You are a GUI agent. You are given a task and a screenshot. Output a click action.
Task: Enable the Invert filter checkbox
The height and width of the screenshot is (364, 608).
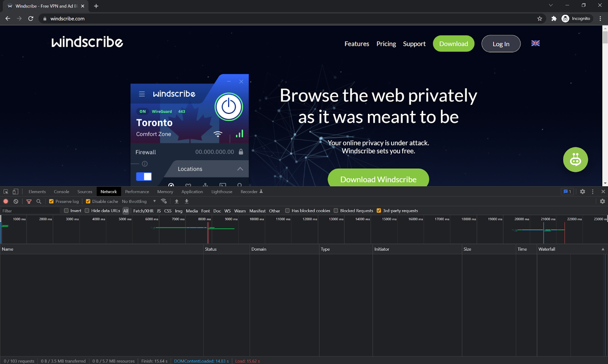(66, 211)
